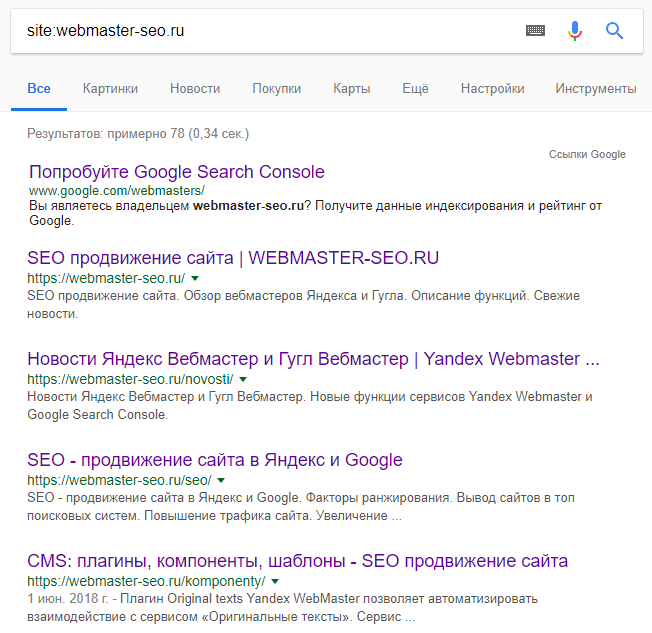Click snippet mentioning Обзор вебмастеров Яндекса
This screenshot has width=652, height=633.
pyautogui.click(x=303, y=304)
